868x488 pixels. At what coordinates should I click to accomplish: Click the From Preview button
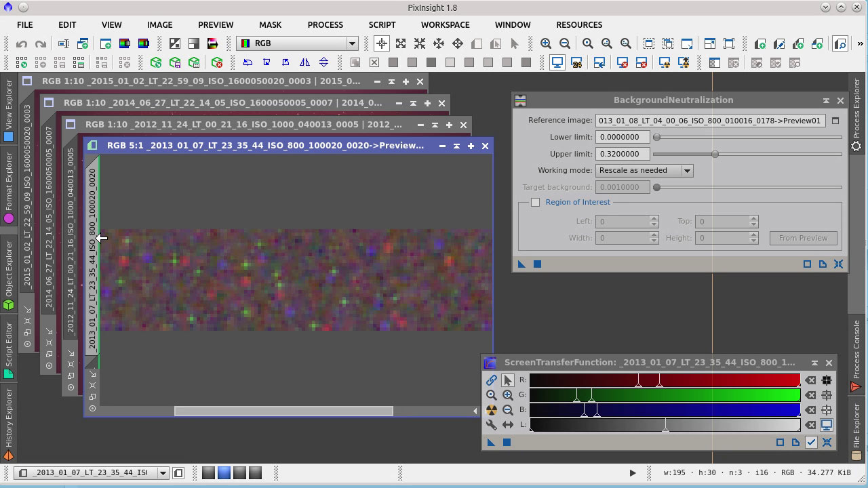coord(803,238)
